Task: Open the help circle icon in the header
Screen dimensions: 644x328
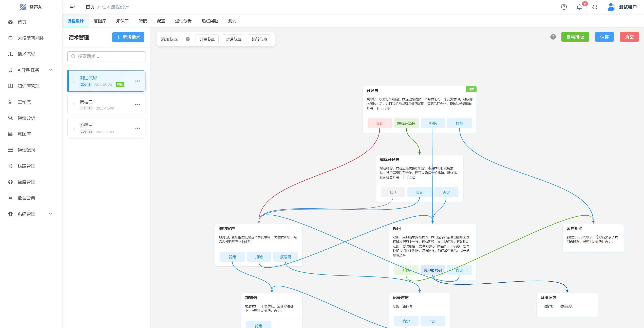Action: (564, 7)
